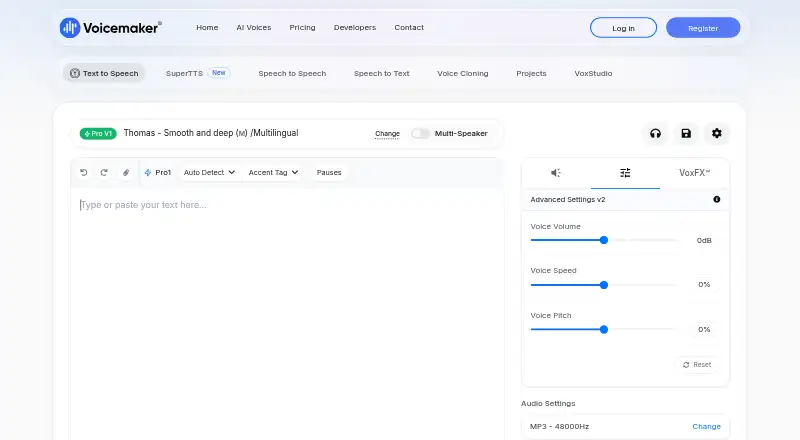Undo the last text edit
This screenshot has width=800, height=440.
(x=84, y=173)
